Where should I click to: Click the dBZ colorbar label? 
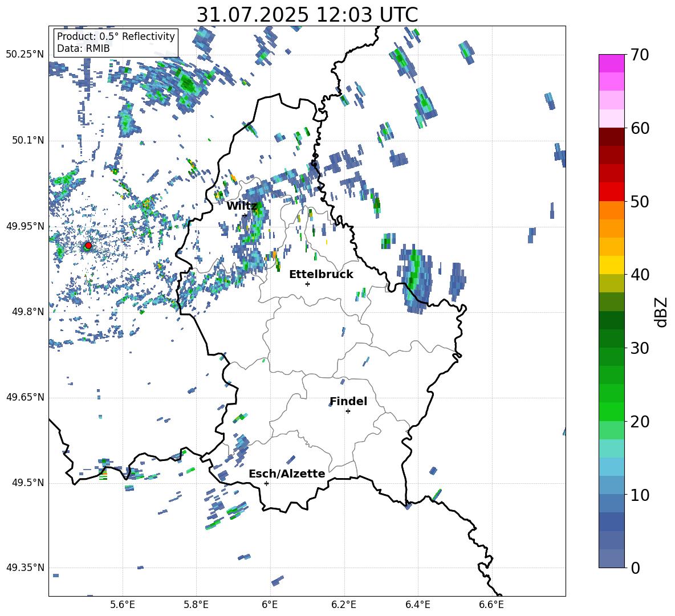pyautogui.click(x=660, y=312)
